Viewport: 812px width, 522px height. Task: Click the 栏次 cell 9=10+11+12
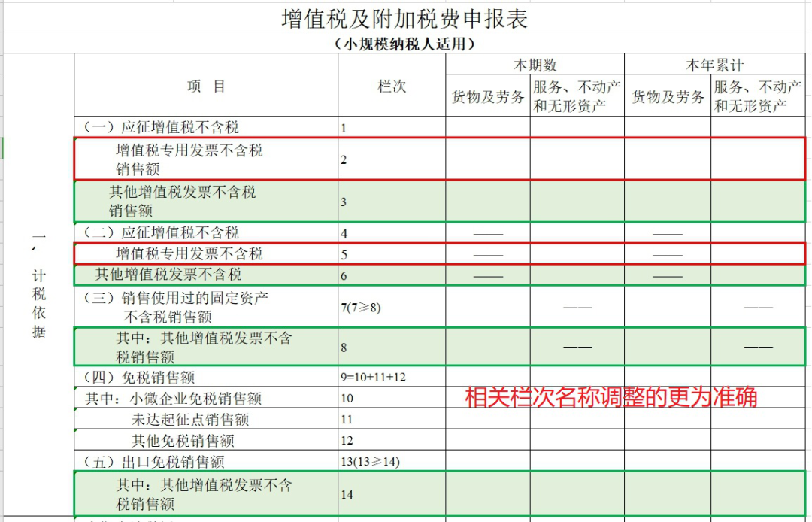coord(392,377)
